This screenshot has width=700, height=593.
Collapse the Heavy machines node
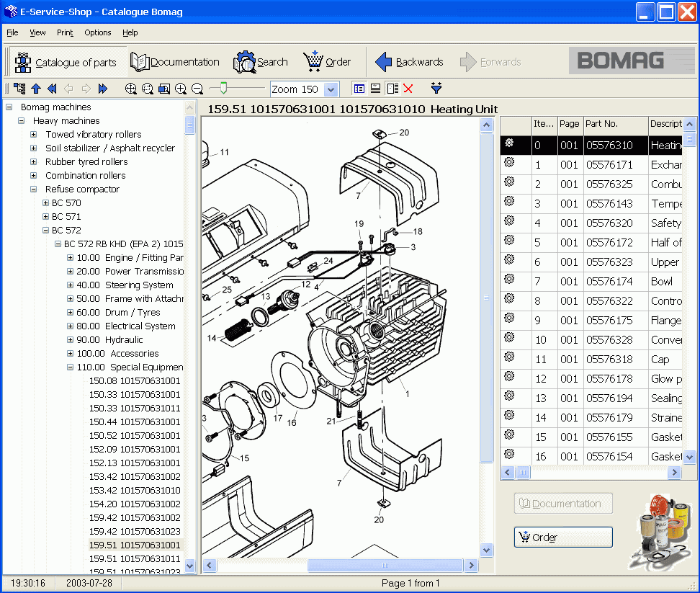21,120
